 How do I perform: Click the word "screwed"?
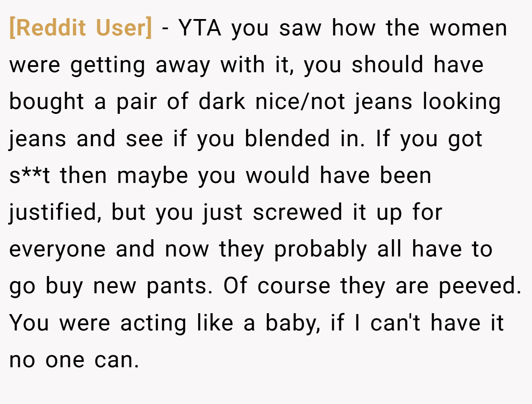pos(297,213)
